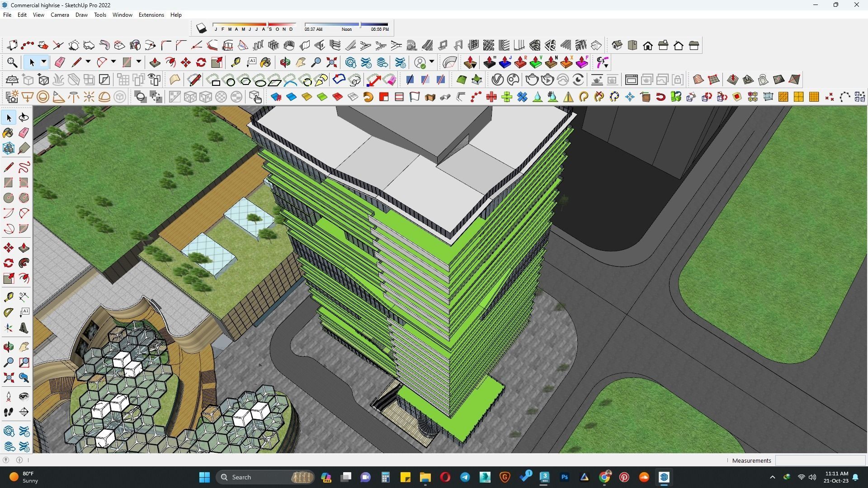Open the Curviloft magenta curve dropdown
Viewport: 868px width, 488px height.
[602, 62]
